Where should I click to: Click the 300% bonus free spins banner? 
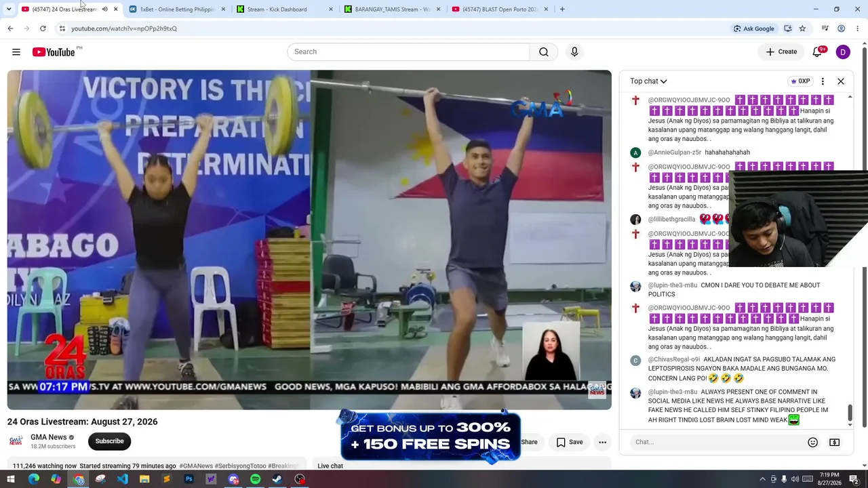[431, 436]
